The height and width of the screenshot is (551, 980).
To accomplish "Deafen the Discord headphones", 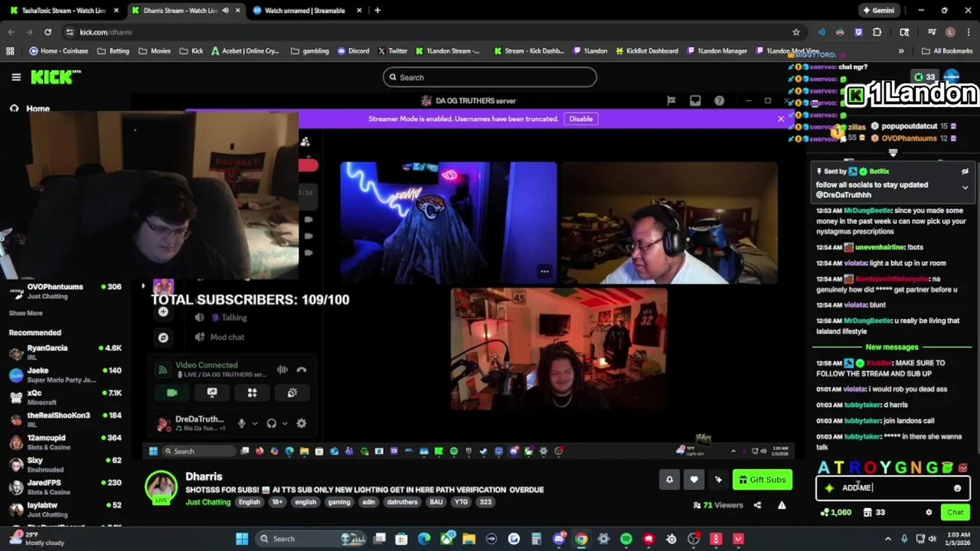I will (x=271, y=423).
